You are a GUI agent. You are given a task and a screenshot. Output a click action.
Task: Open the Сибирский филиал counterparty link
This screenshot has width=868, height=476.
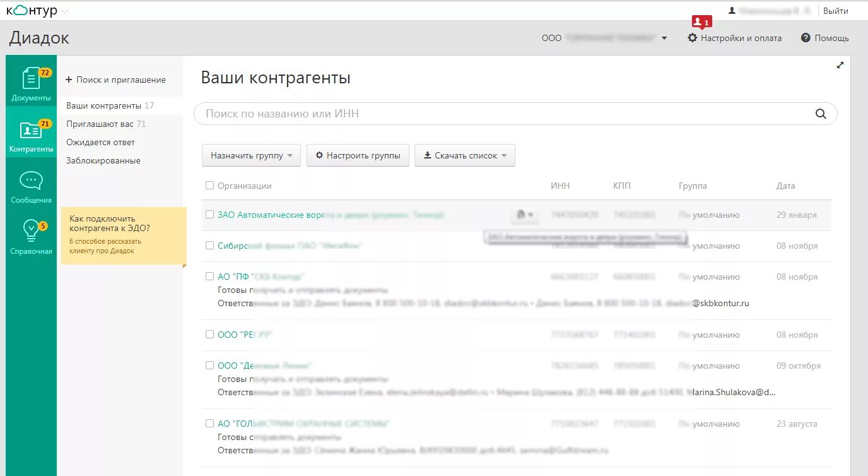290,246
